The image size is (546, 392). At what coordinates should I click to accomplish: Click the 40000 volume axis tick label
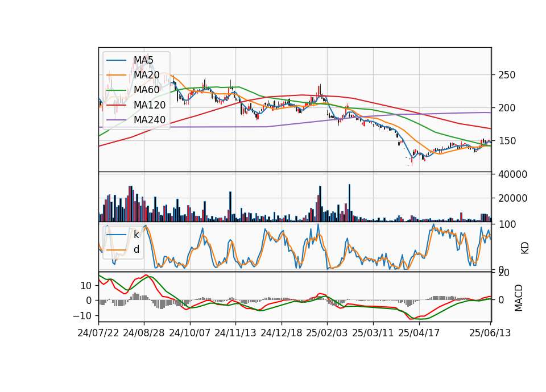(512, 174)
